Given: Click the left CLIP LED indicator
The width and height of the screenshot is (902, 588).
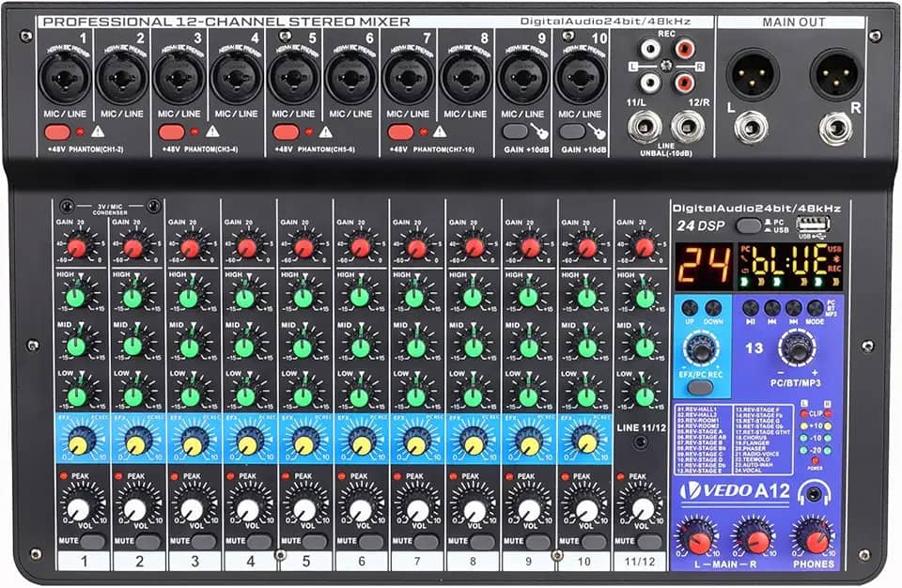Looking at the screenshot, I should [x=803, y=413].
